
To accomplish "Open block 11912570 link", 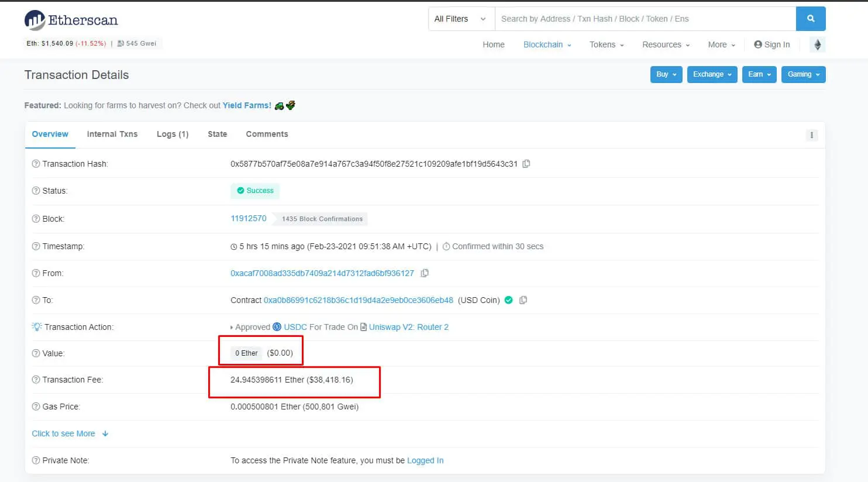I will pos(249,218).
